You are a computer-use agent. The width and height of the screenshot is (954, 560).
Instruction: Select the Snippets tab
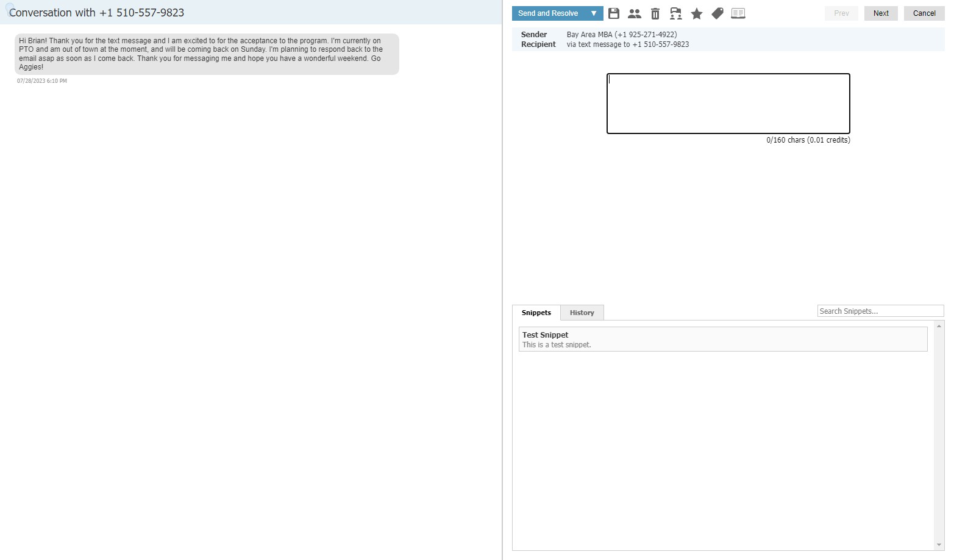coord(536,313)
